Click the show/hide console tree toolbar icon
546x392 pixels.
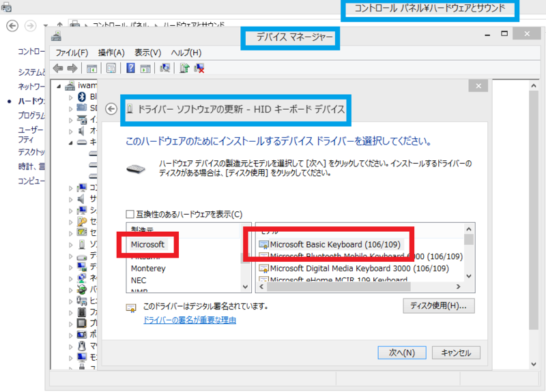pyautogui.click(x=91, y=69)
